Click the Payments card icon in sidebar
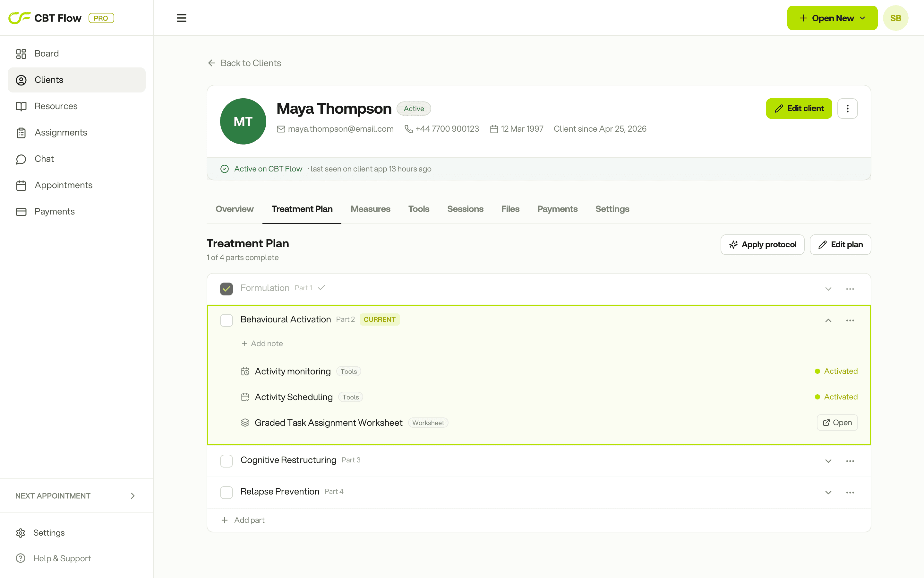This screenshot has height=578, width=924. pos(21,212)
